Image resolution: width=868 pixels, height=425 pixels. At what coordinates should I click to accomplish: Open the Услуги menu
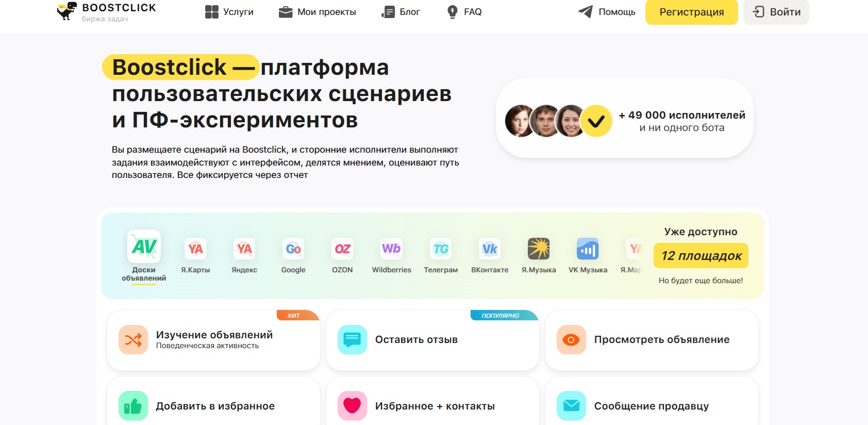point(229,12)
